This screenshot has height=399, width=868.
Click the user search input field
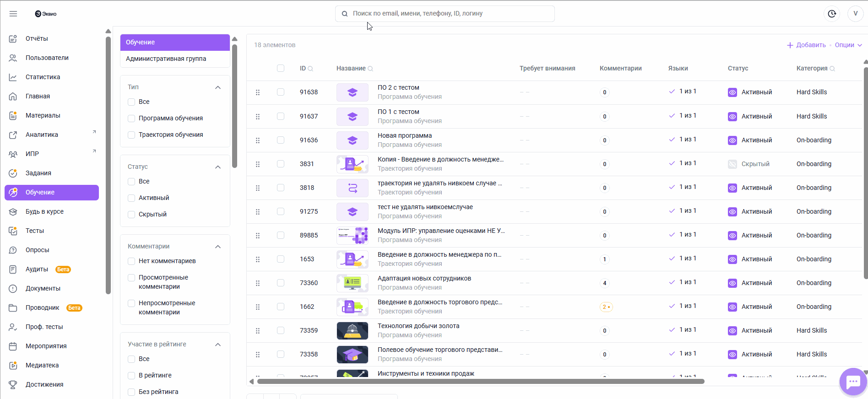[444, 14]
